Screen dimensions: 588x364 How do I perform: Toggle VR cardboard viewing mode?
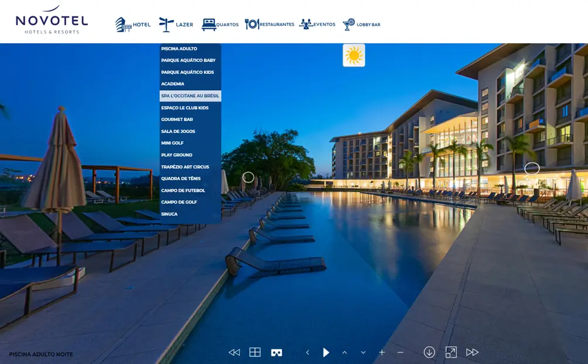point(276,352)
